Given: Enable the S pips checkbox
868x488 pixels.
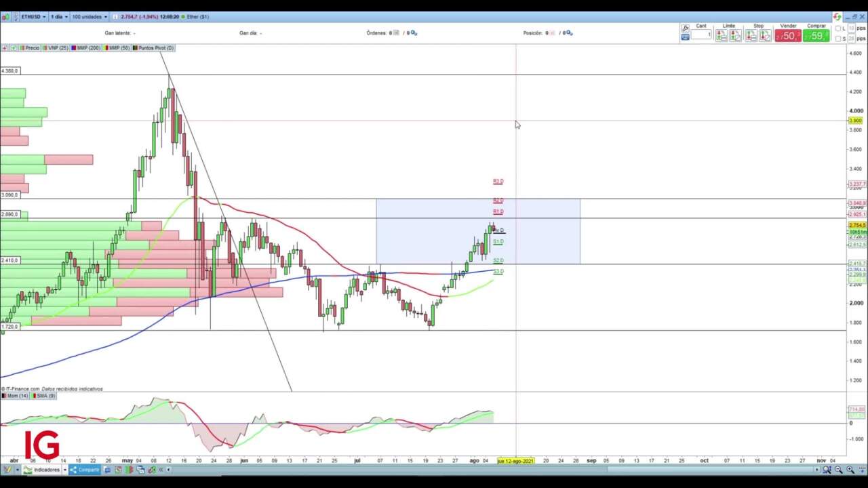Looking at the screenshot, I should 840,39.
